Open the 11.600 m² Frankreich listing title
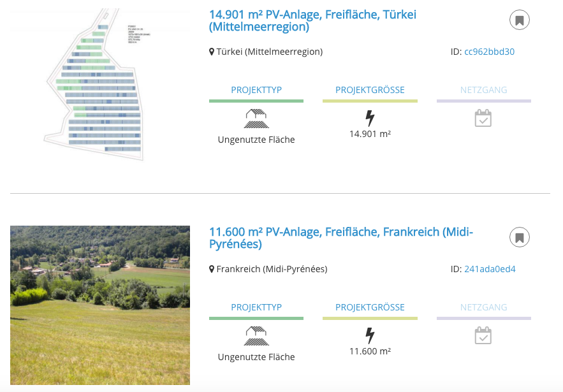Screen dimensions: 563x392 (x=340, y=238)
